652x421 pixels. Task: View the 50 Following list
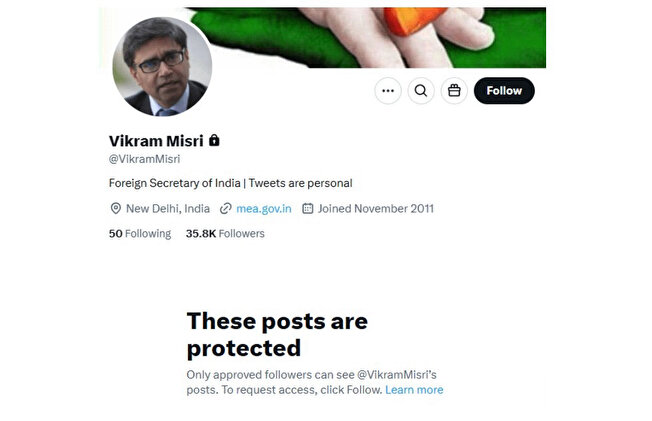tap(140, 233)
